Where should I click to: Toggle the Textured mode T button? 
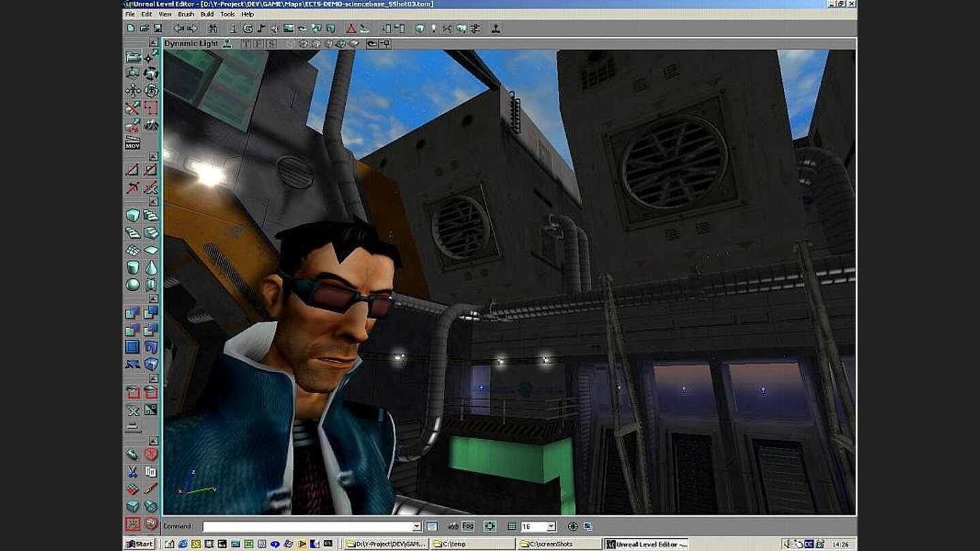(x=246, y=44)
